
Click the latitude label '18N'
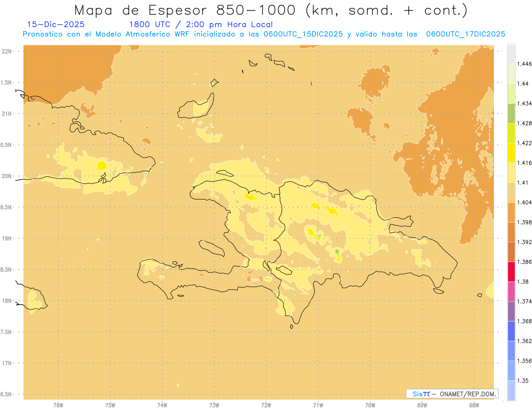pyautogui.click(x=7, y=301)
